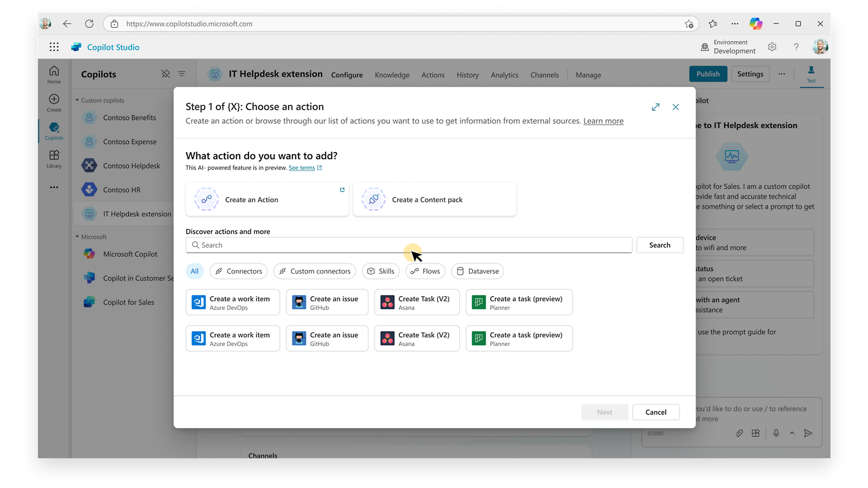Click the browser Copilot icon
The height and width of the screenshot is (488, 868).
pos(756,24)
